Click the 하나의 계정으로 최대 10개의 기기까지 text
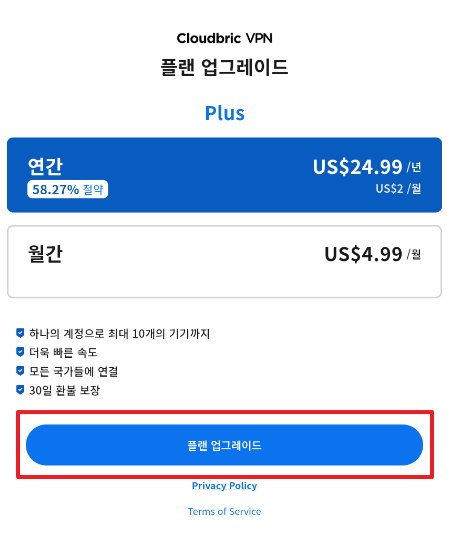Viewport: 450px width, 536px height. [119, 333]
